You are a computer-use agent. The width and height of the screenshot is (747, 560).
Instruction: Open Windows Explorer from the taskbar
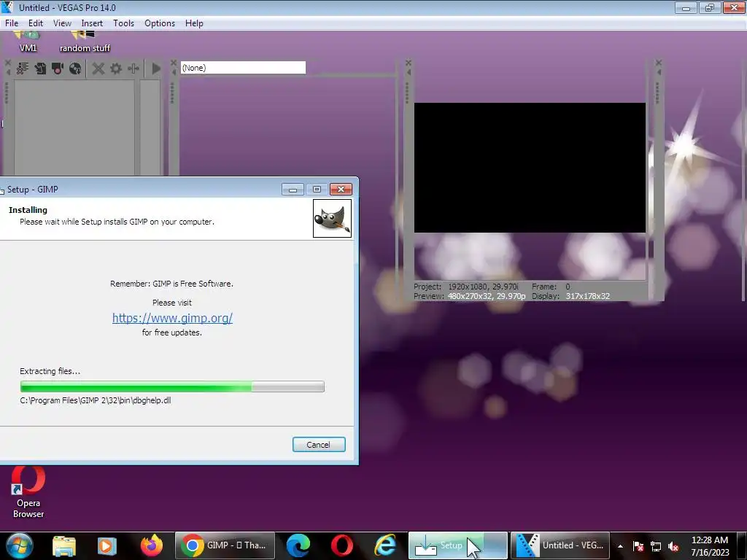[x=64, y=545]
